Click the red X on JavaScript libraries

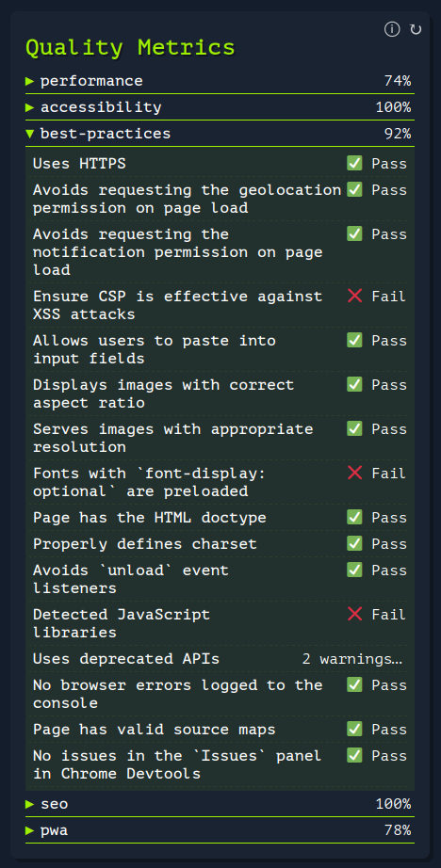tap(354, 615)
